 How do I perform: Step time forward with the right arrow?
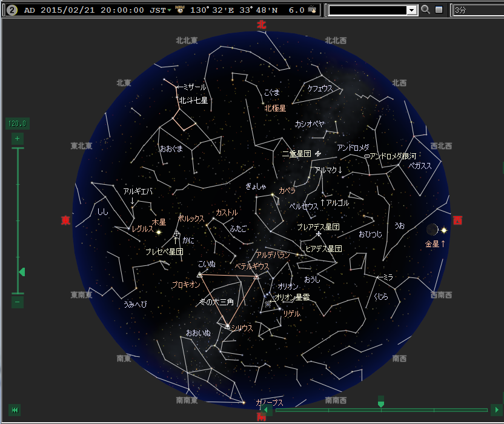496,410
